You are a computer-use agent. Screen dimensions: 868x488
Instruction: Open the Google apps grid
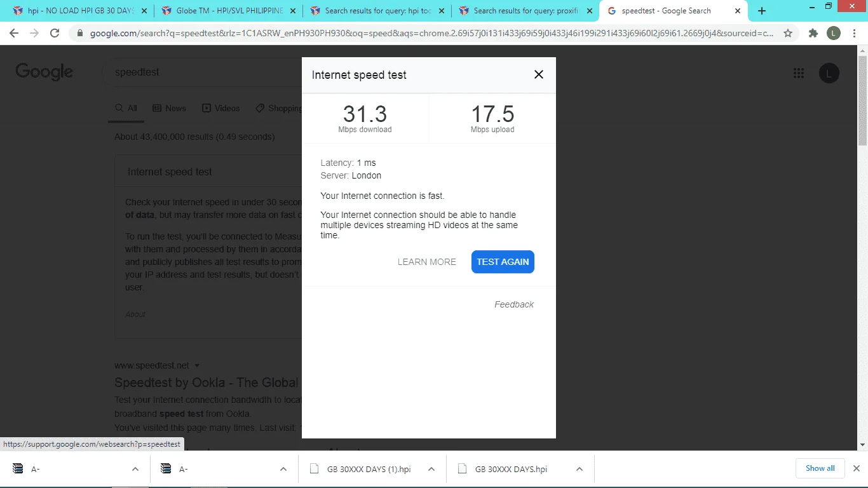799,73
